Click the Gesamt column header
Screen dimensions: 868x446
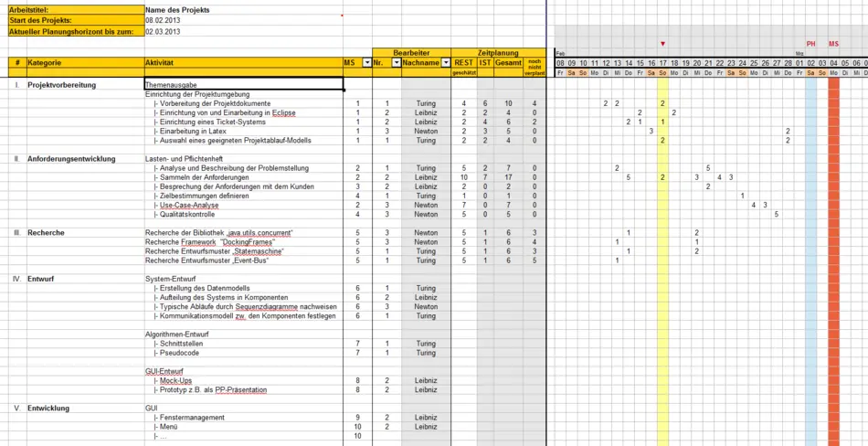[508, 63]
